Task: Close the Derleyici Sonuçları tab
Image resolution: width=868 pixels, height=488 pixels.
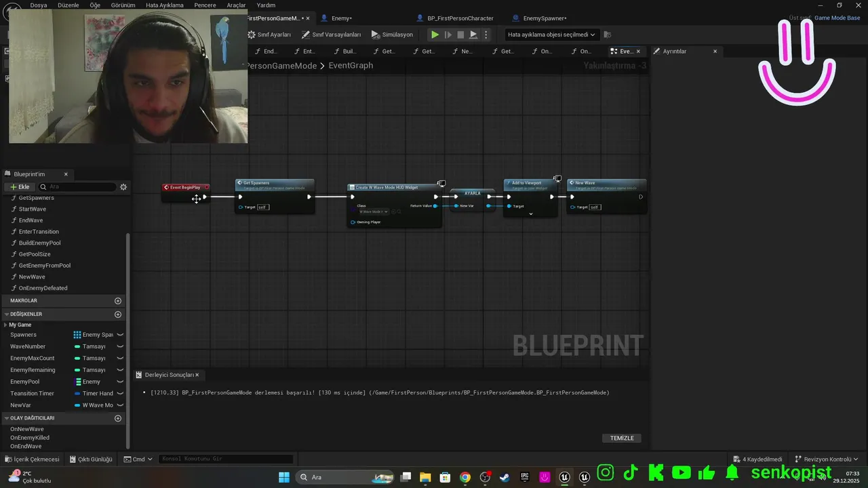Action: (197, 375)
